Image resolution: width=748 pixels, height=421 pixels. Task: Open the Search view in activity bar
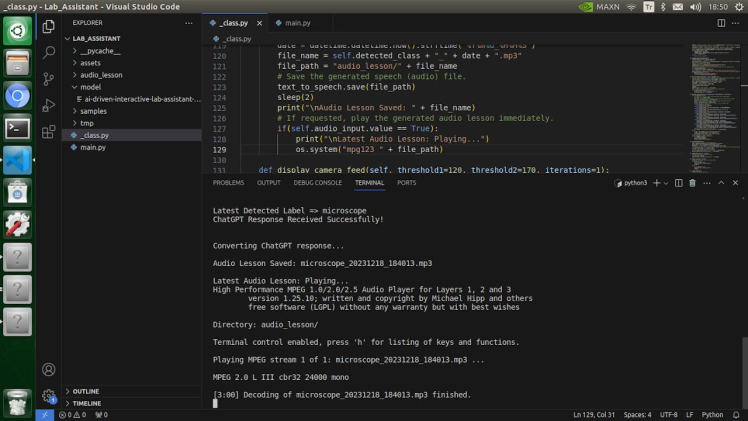pyautogui.click(x=48, y=52)
